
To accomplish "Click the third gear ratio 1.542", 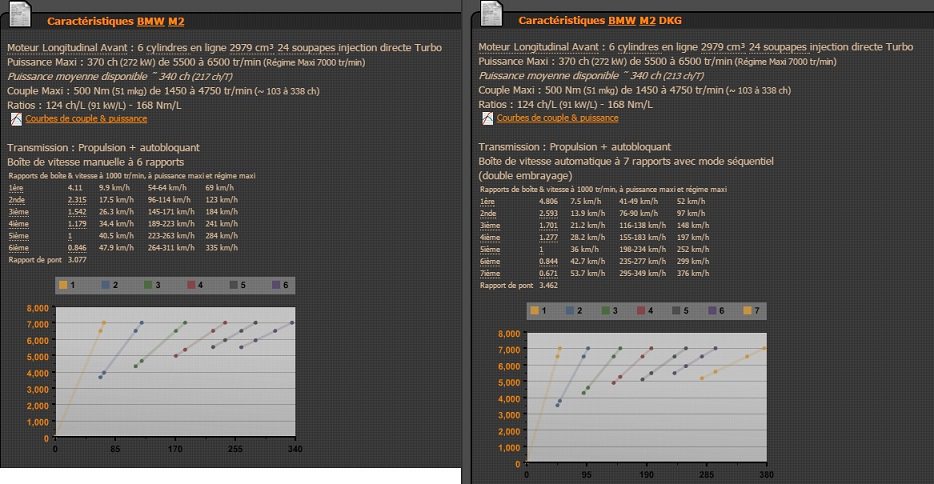I will pyautogui.click(x=77, y=212).
